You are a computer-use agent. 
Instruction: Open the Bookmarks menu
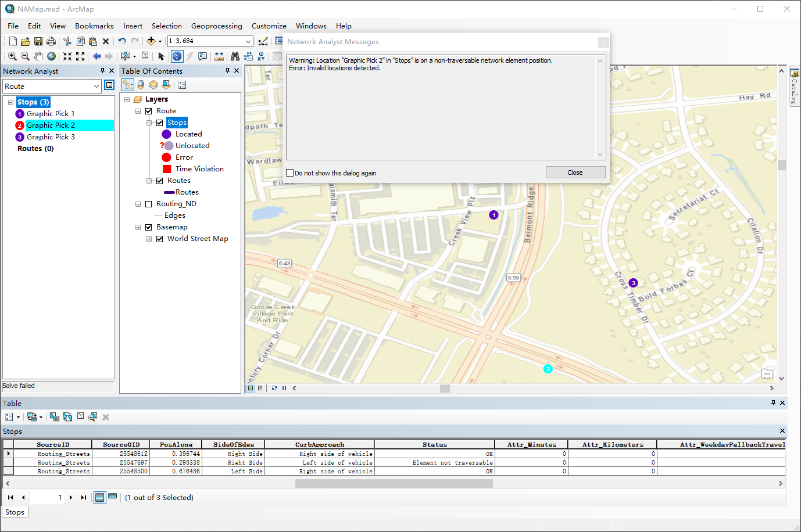[94, 26]
